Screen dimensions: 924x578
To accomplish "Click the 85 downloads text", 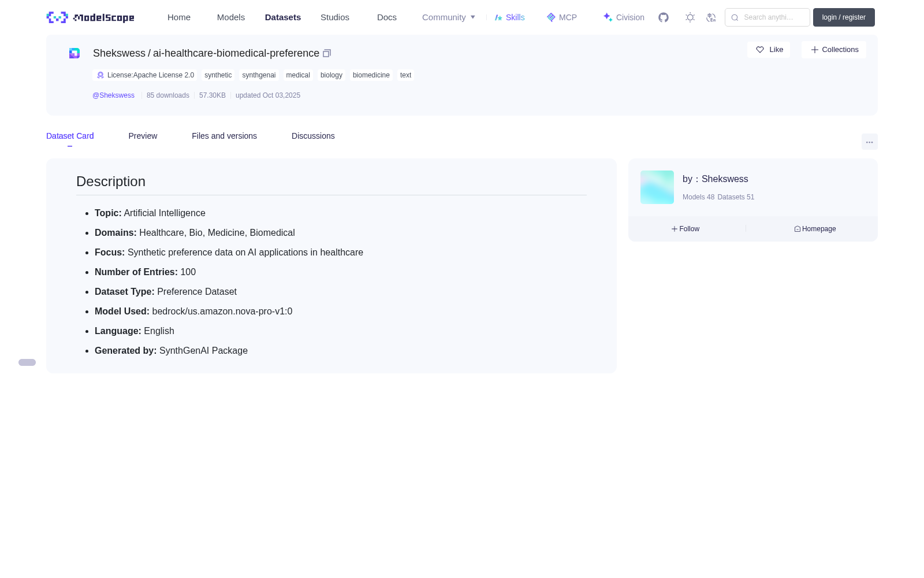I will (168, 95).
